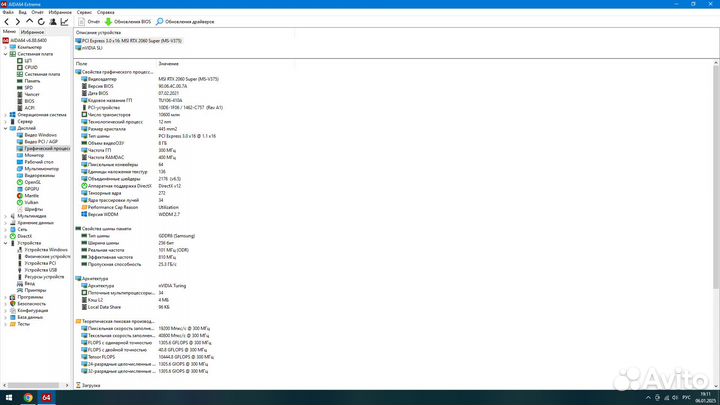Viewport: 720px width, 405px height.
Task: Open the graph chart toolbar icon
Action: point(64,21)
